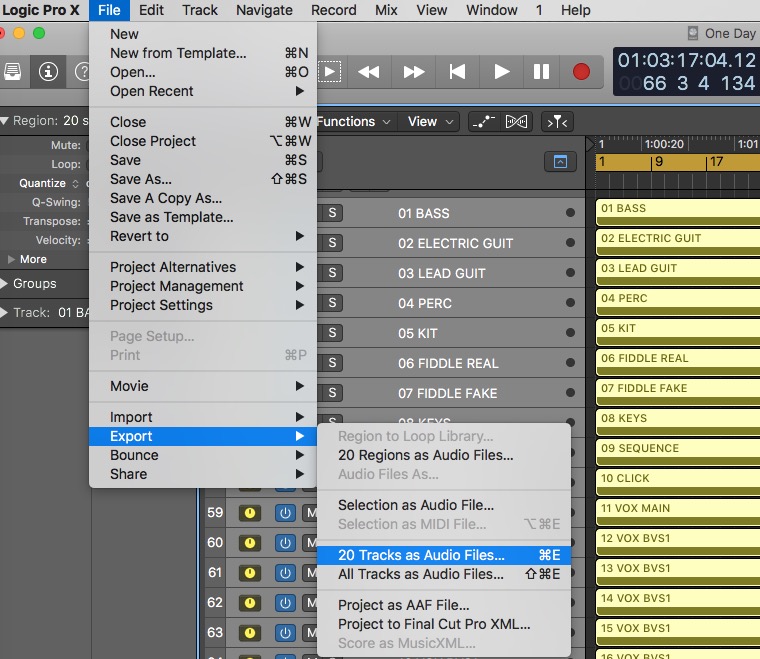Choose All Tracks as Audio Files
760x659 pixels.
[444, 574]
